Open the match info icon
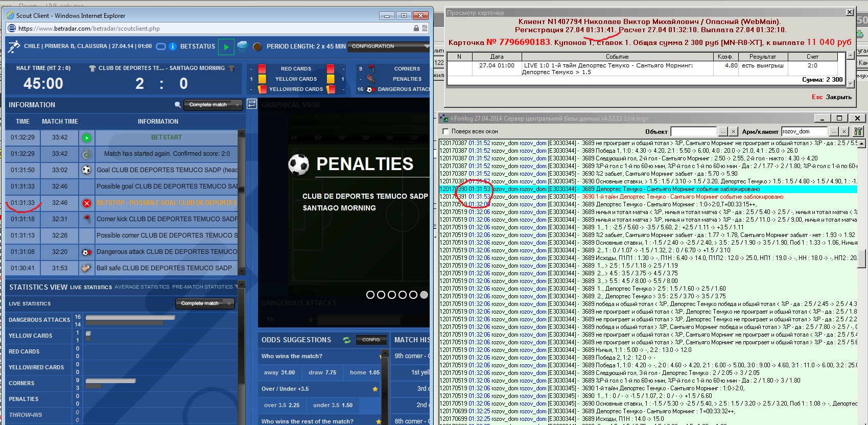 pos(173,46)
